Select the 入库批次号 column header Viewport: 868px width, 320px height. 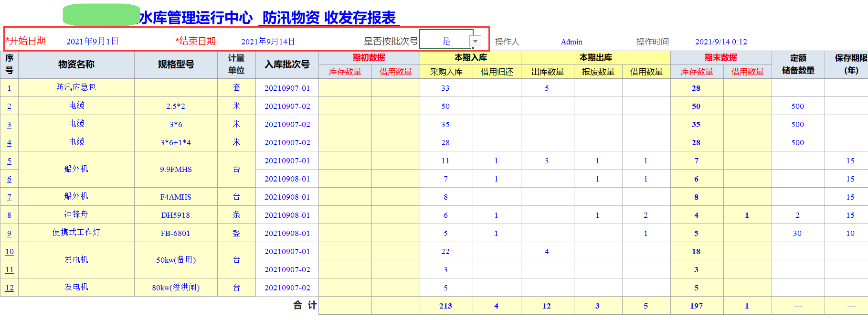pos(287,64)
